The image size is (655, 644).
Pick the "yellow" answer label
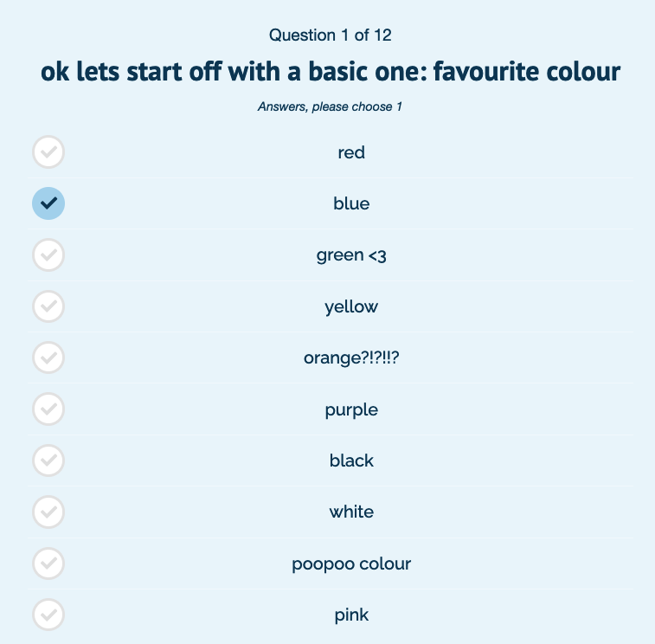point(351,306)
